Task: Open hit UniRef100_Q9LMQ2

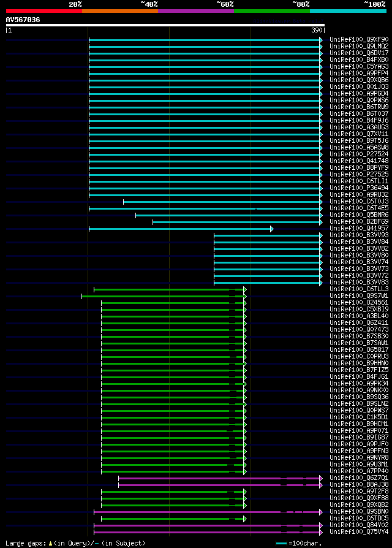Action: pyautogui.click(x=359, y=46)
